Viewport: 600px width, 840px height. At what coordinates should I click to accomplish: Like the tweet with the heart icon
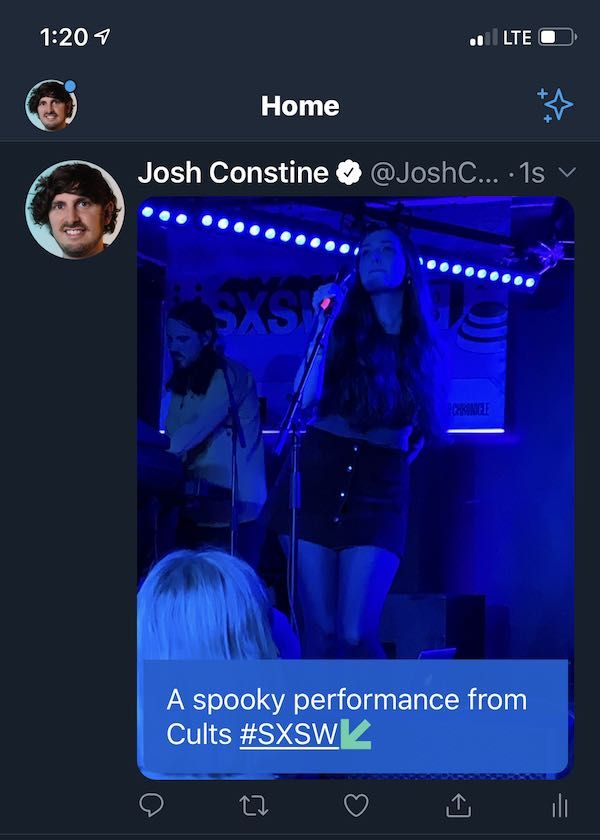click(x=356, y=806)
